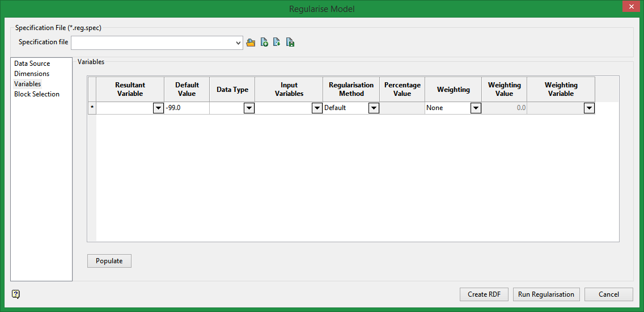Expand the Weighting Variable dropdown
Screen dimensions: 644x312
tap(589, 108)
